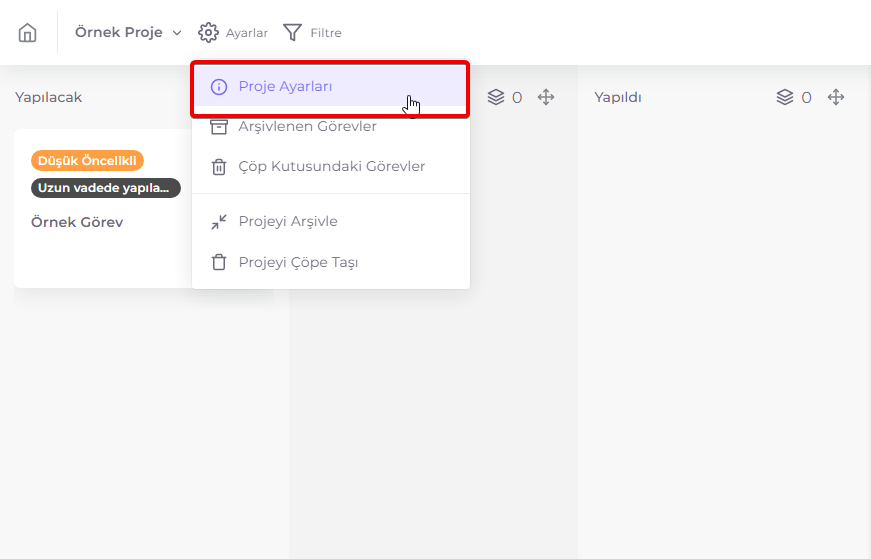
Task: Click the Projeyi Çöpe Taşı trash icon
Action: point(219,262)
